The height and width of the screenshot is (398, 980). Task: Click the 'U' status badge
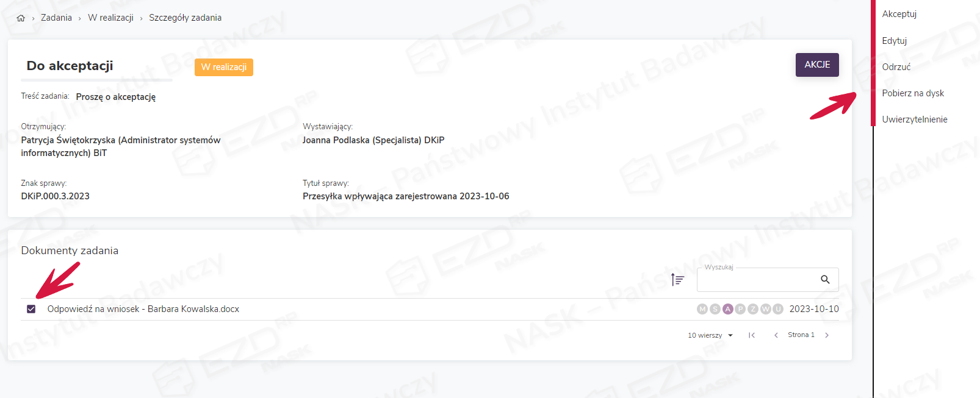(x=778, y=309)
